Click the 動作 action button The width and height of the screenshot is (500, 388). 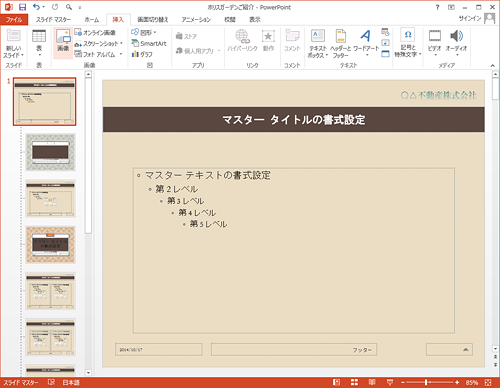[x=268, y=40]
